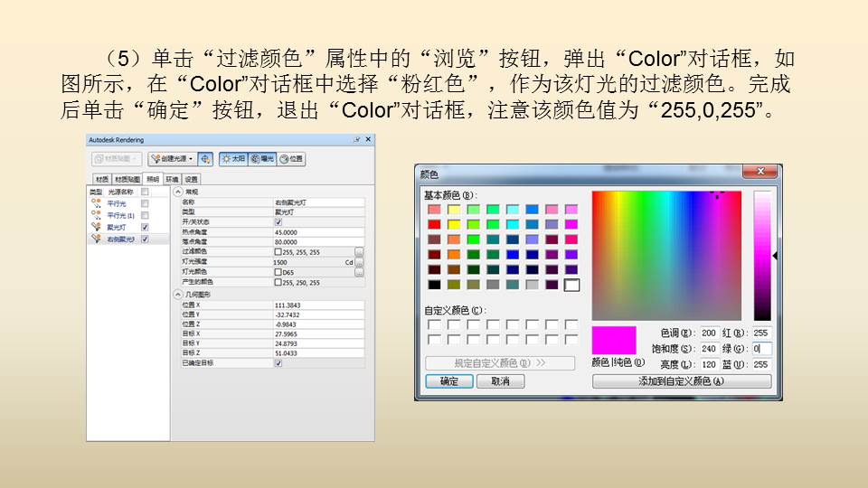Enable the 平行光 (1) light checkbox
Image resolution: width=868 pixels, height=488 pixels.
(x=145, y=215)
